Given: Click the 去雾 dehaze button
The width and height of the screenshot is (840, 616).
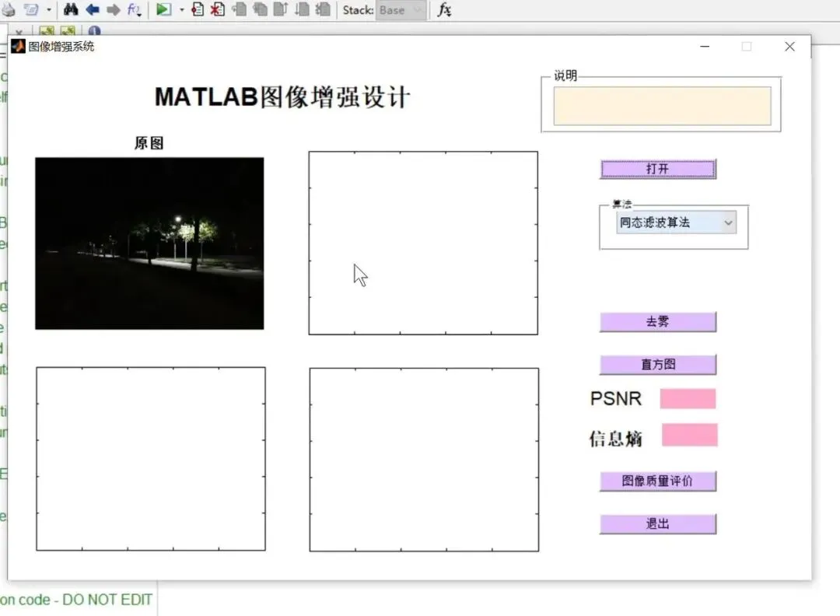Looking at the screenshot, I should coord(658,321).
